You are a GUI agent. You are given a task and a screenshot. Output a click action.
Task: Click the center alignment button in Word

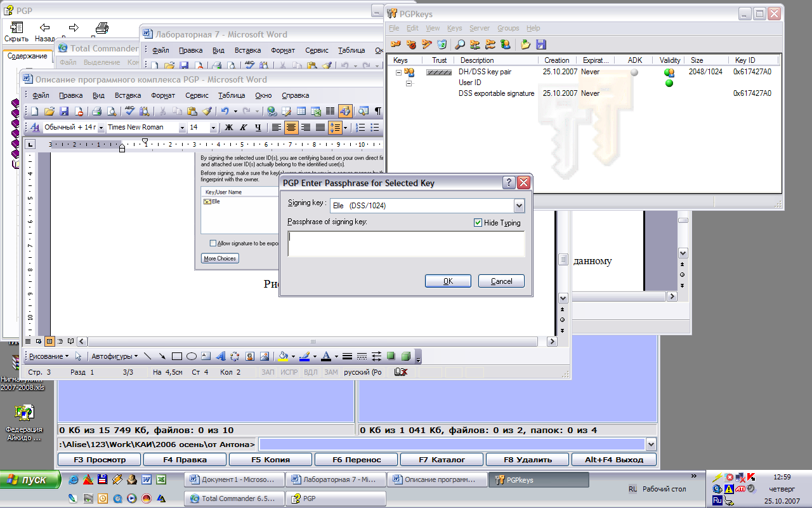click(291, 128)
